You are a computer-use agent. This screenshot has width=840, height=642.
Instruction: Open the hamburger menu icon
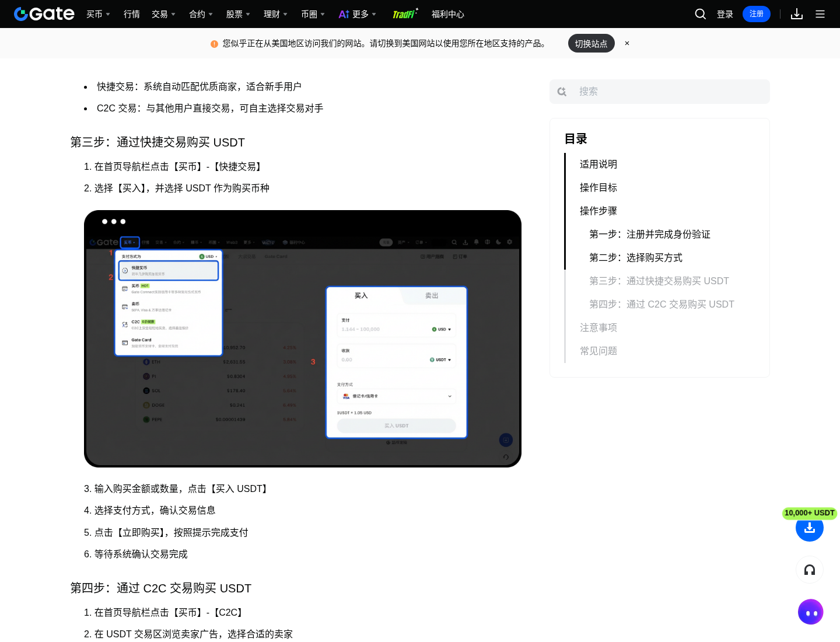pyautogui.click(x=820, y=14)
